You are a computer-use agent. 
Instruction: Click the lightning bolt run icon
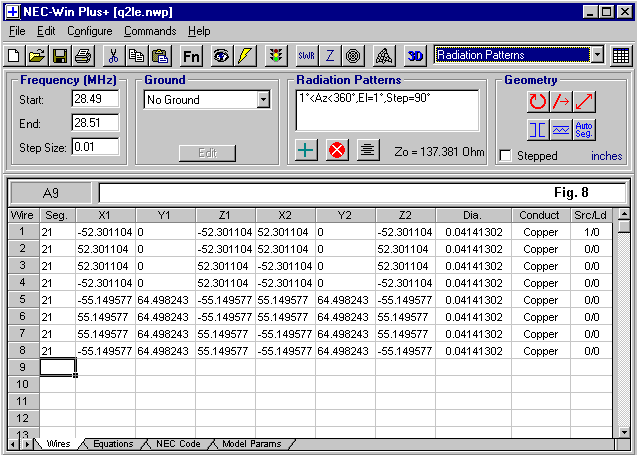coord(246,55)
